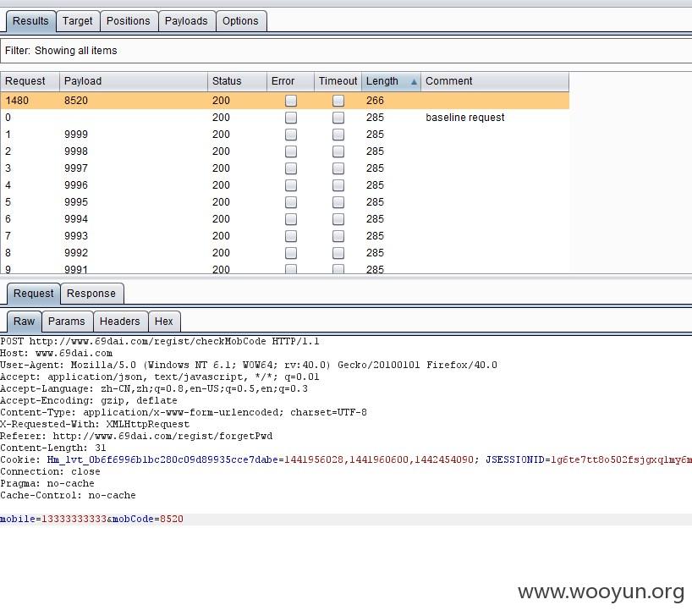Click the Accept-Encoding header line
This screenshot has height=616, width=692.
click(x=89, y=400)
